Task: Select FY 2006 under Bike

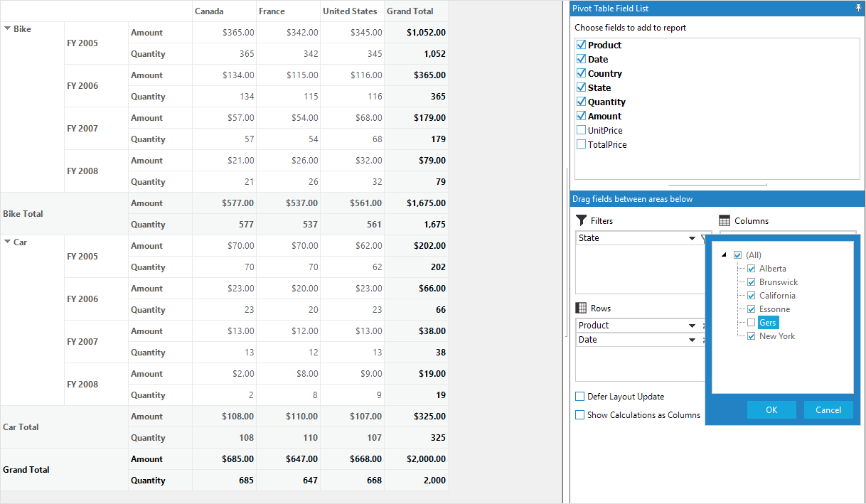Action: [x=96, y=85]
